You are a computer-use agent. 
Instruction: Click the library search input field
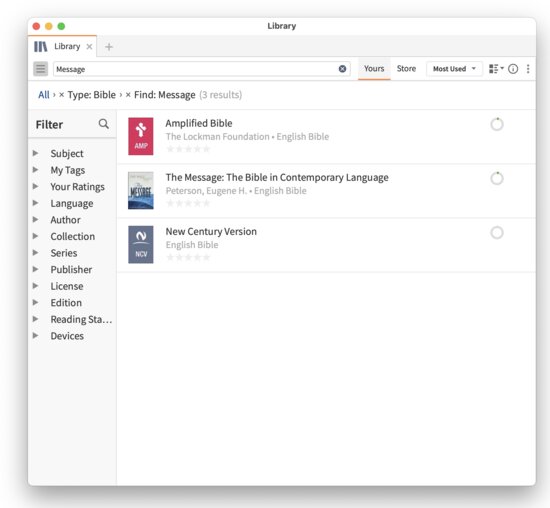click(x=201, y=69)
